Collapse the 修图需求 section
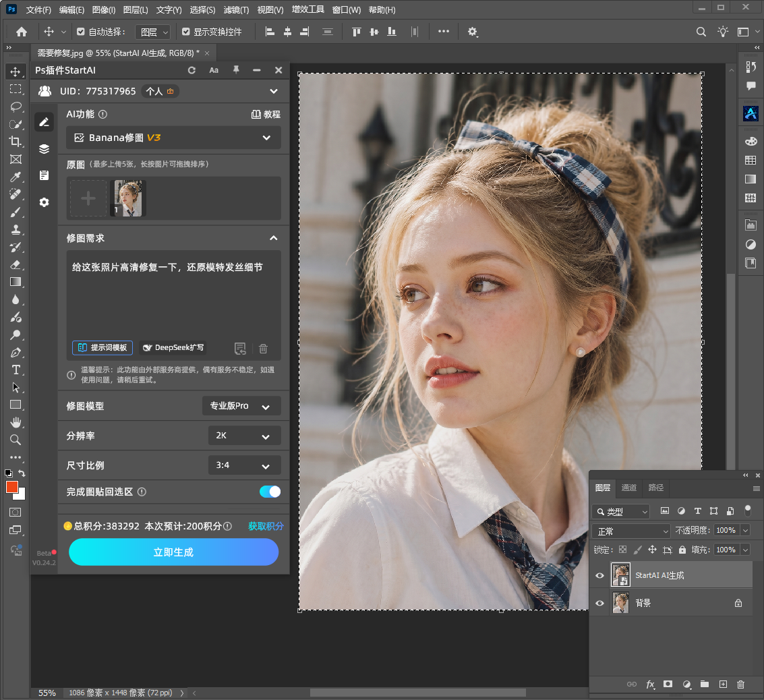 pos(274,238)
